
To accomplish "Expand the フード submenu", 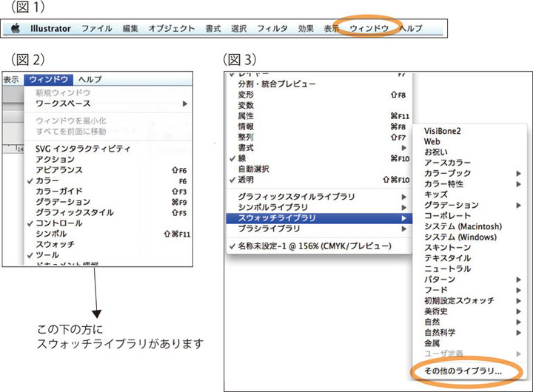I will point(469,290).
